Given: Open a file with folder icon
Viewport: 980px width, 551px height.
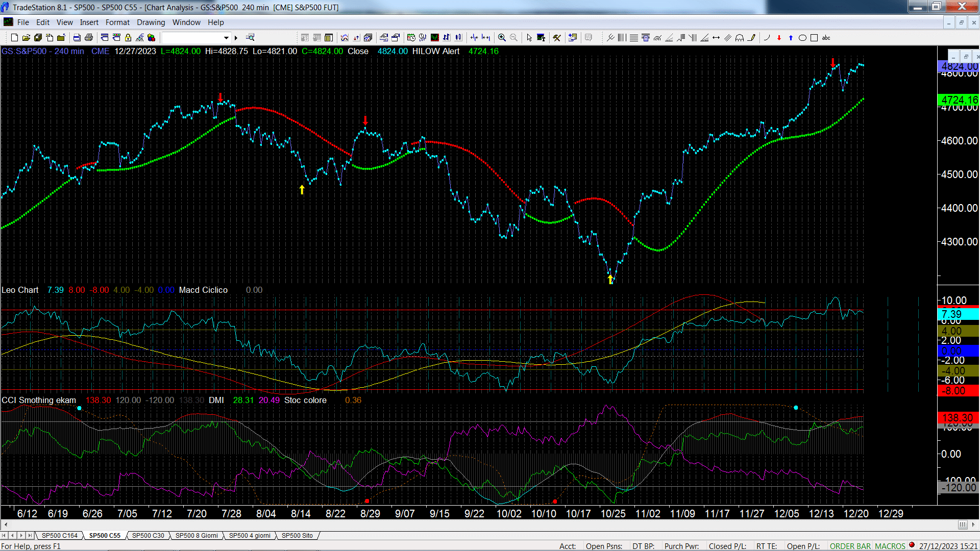Looking at the screenshot, I should tap(26, 38).
